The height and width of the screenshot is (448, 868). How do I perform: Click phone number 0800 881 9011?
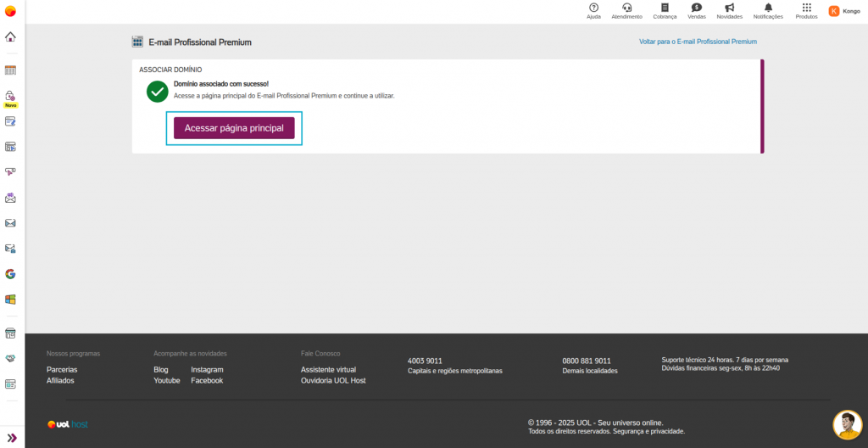[587, 361]
